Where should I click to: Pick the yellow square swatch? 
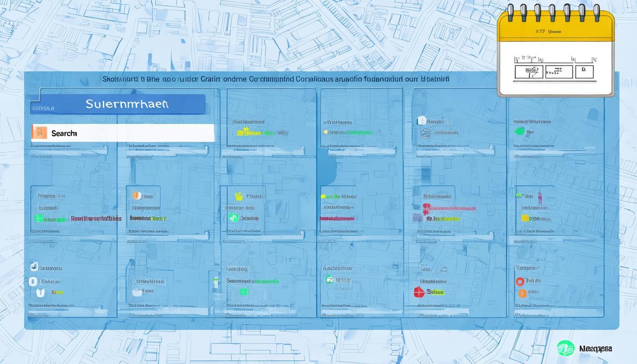coord(525,218)
